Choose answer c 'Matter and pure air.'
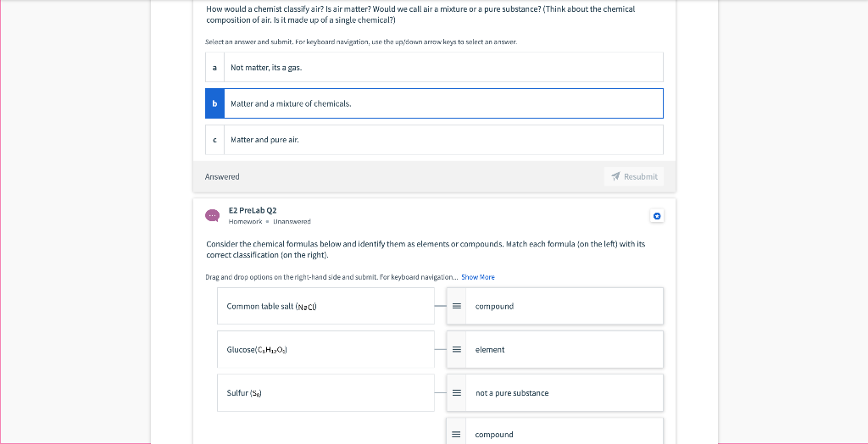The image size is (868, 444). click(x=434, y=140)
